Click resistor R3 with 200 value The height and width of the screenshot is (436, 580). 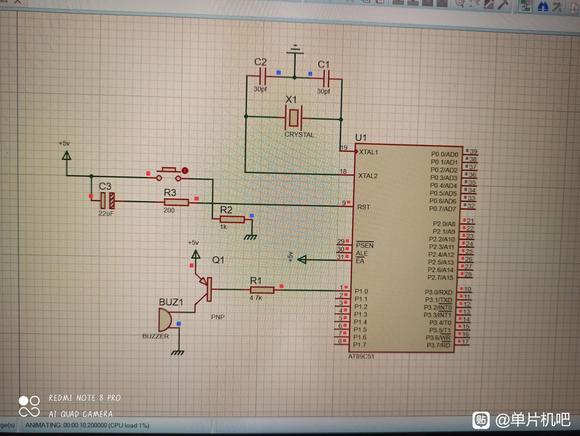tap(176, 202)
